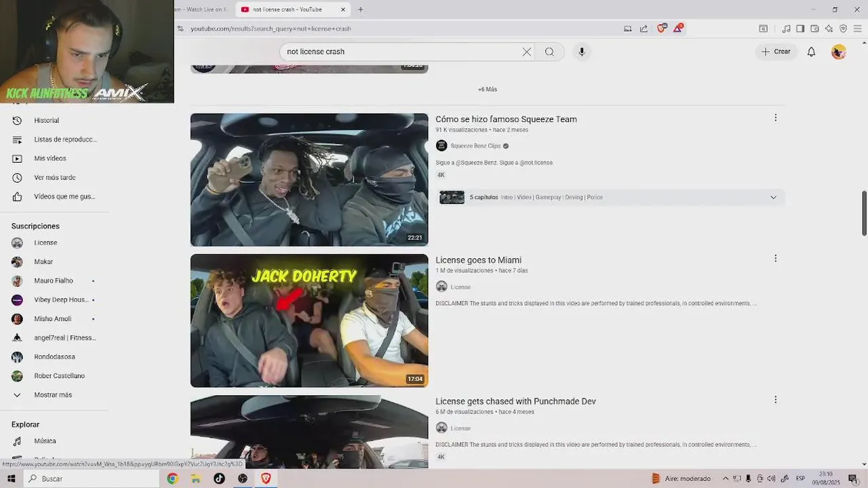Show hidden system tray icons arrow
Viewport: 868px width, 488px height.
(x=726, y=479)
